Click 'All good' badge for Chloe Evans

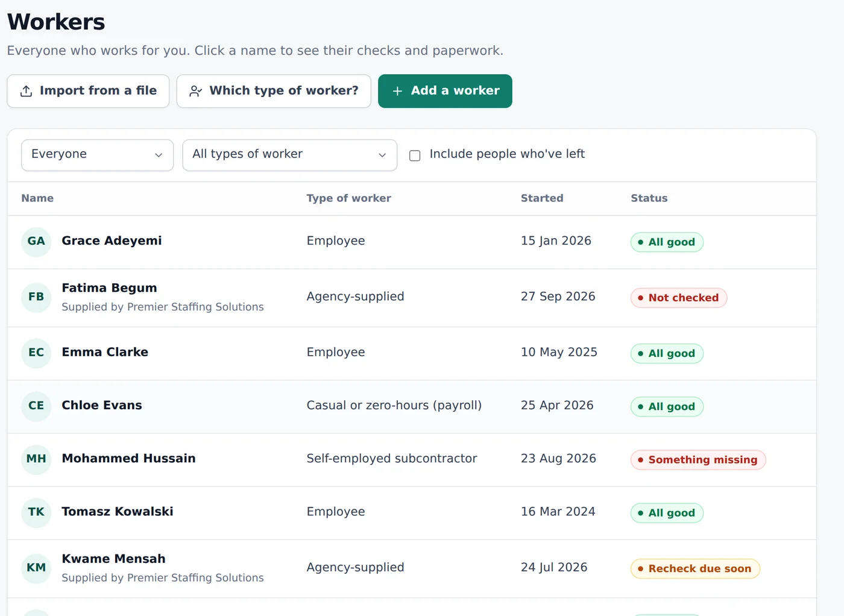coord(667,407)
